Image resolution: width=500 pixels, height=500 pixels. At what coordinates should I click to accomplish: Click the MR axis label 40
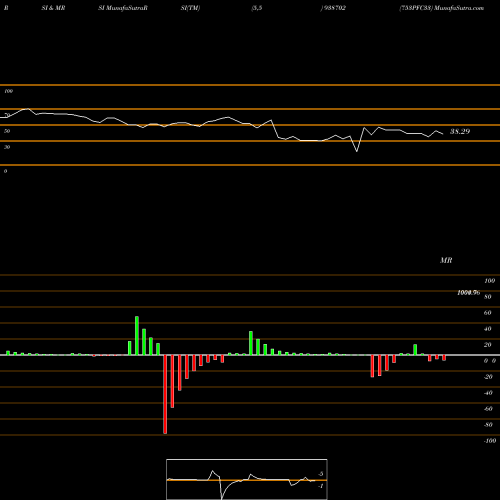(488, 329)
